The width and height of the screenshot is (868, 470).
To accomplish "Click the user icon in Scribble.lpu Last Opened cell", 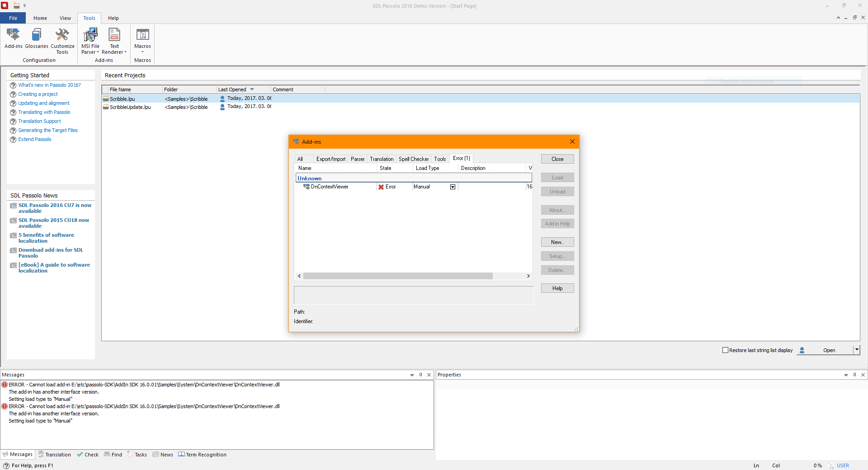I will 222,99.
